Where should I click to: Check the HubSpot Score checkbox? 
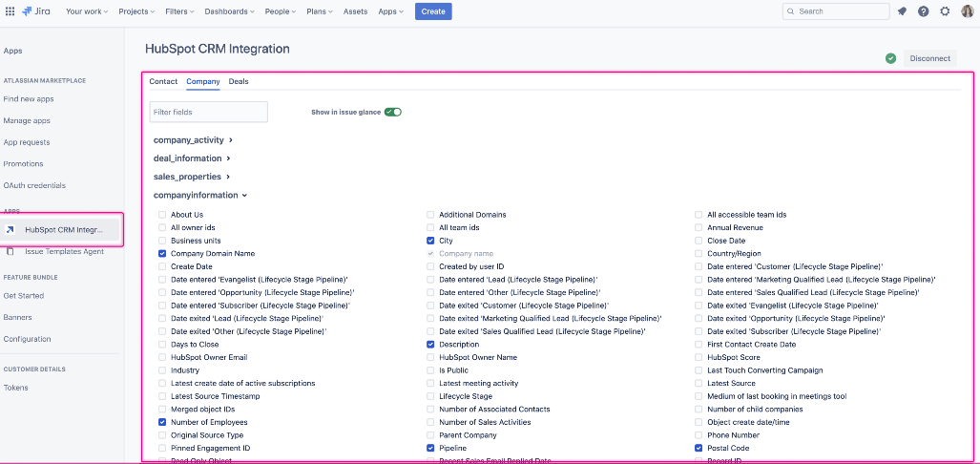pyautogui.click(x=699, y=358)
